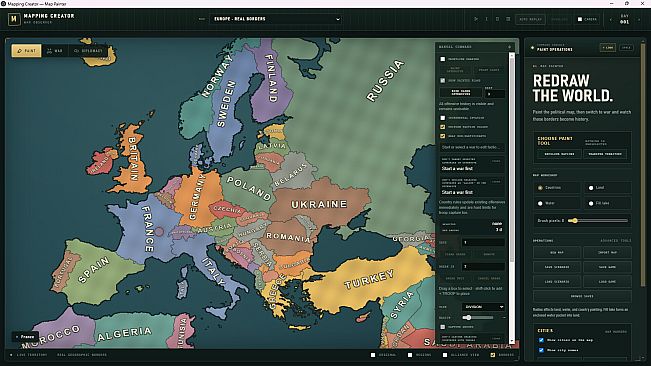Click the Auto Replay button
The width and height of the screenshot is (651, 366).
point(530,19)
